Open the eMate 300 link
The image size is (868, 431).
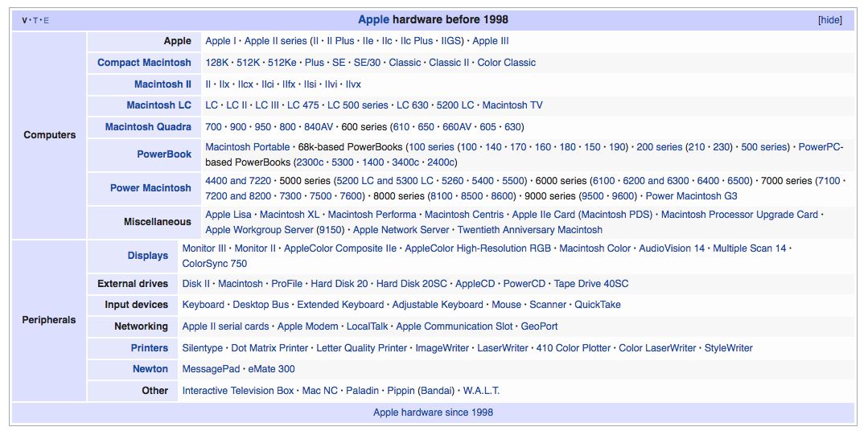[x=271, y=369]
